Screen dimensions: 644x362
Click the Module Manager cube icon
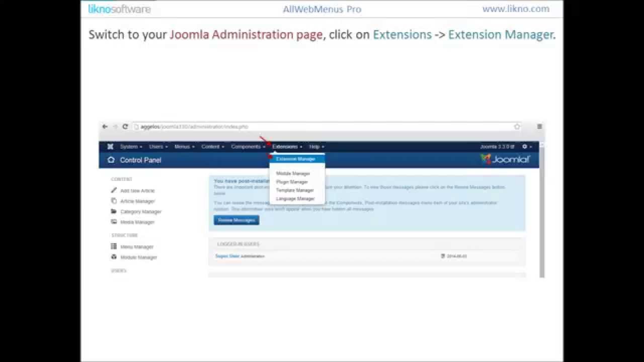(x=114, y=257)
